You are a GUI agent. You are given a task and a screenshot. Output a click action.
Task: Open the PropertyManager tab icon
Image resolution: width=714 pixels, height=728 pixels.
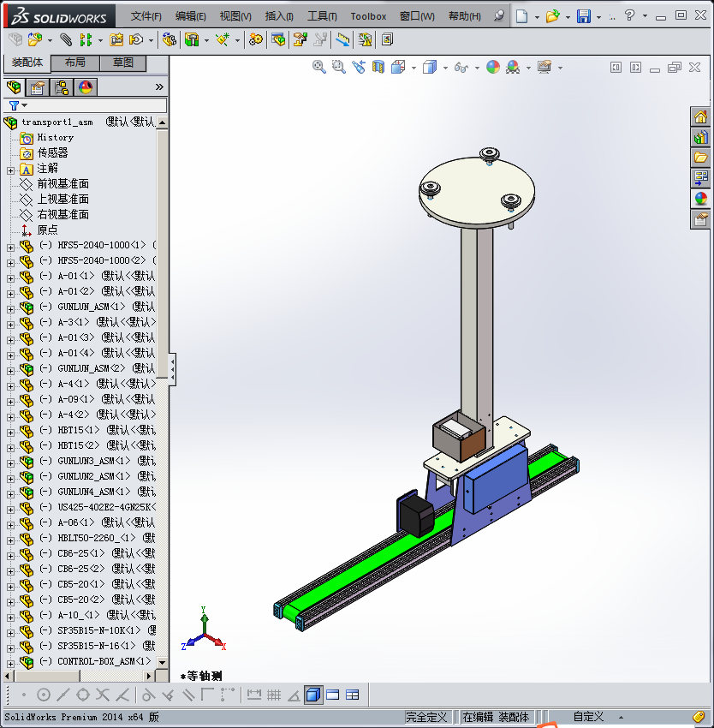pyautogui.click(x=38, y=87)
